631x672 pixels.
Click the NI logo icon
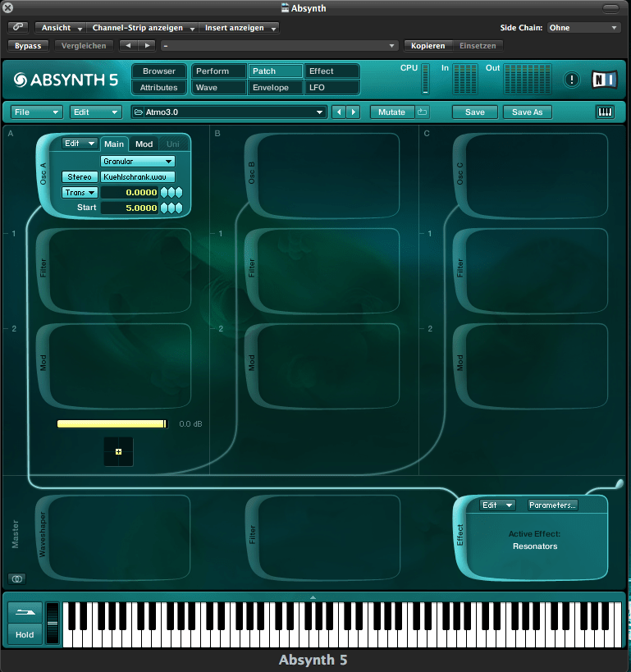tap(604, 80)
